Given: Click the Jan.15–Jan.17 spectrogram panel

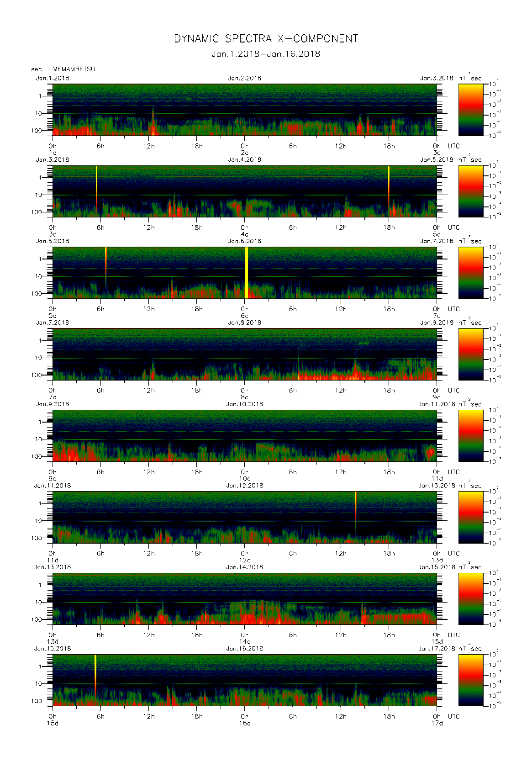Looking at the screenshot, I should (245, 680).
